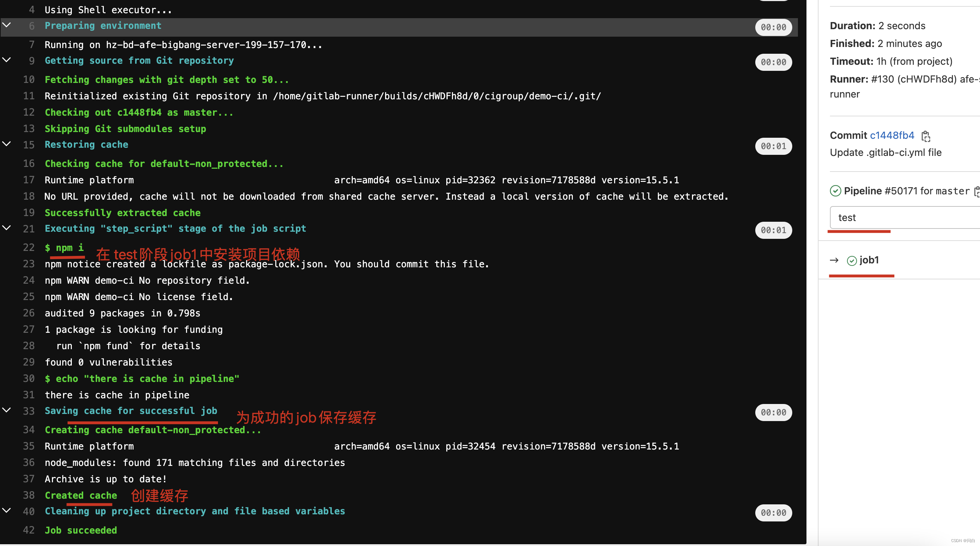
Task: Collapse the Cleaning up project directory section
Action: [x=6, y=511]
